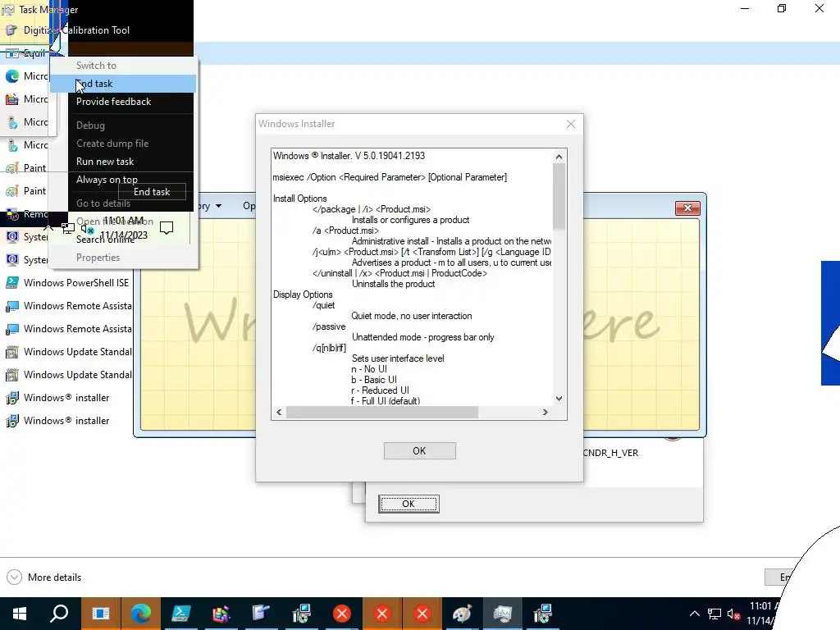Click the notification speech bubble icon overlay
Image resolution: width=840 pixels, height=630 pixels.
167,228
